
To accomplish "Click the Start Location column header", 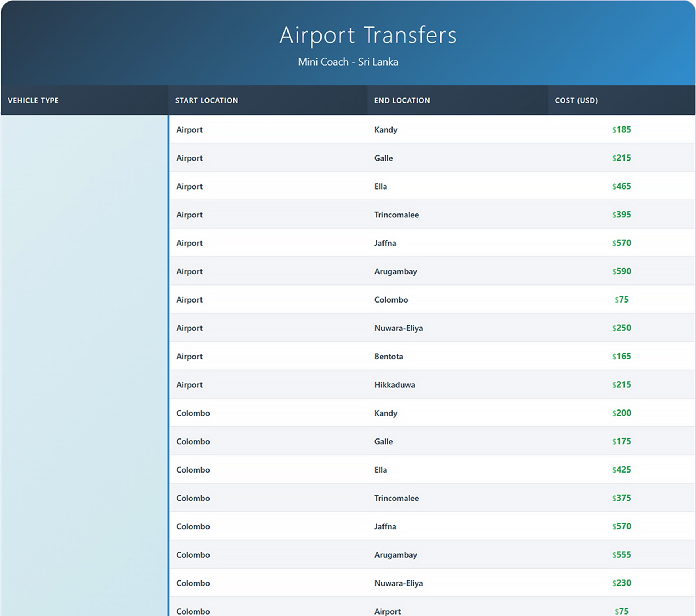I will (x=207, y=100).
